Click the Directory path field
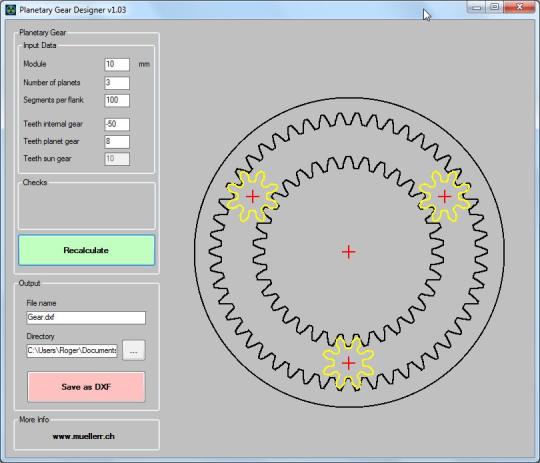Screen dimensions: 540x463 72,351
